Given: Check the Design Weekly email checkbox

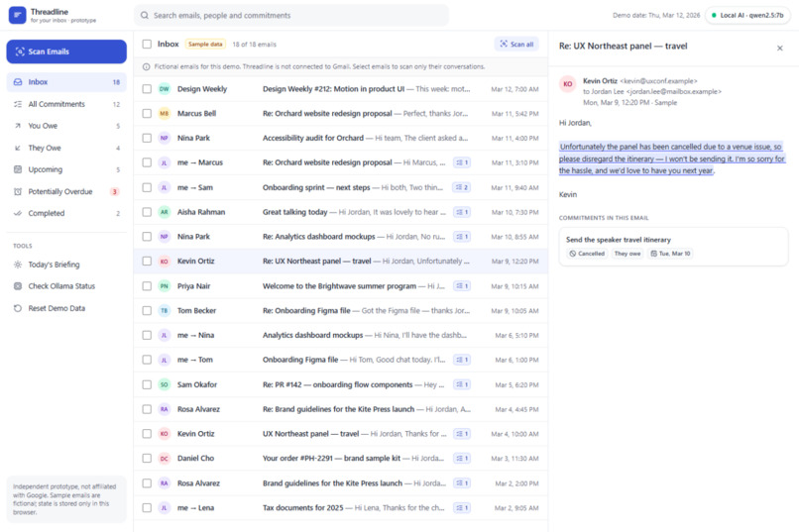Looking at the screenshot, I should 147,88.
